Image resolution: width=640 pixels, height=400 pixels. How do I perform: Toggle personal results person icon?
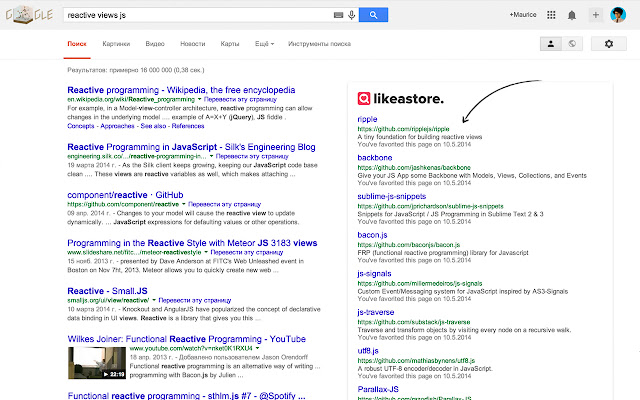click(x=551, y=44)
